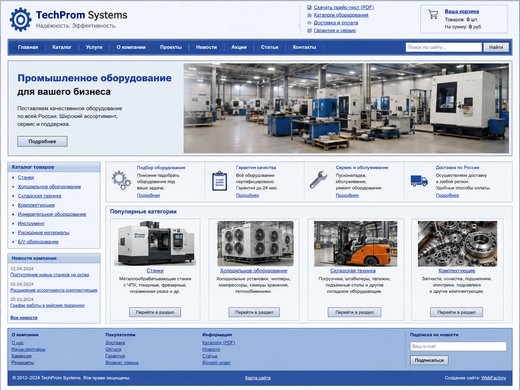Click Подробнее under Подбор оборудования
Viewport: 520px width, 390px height.
point(148,195)
